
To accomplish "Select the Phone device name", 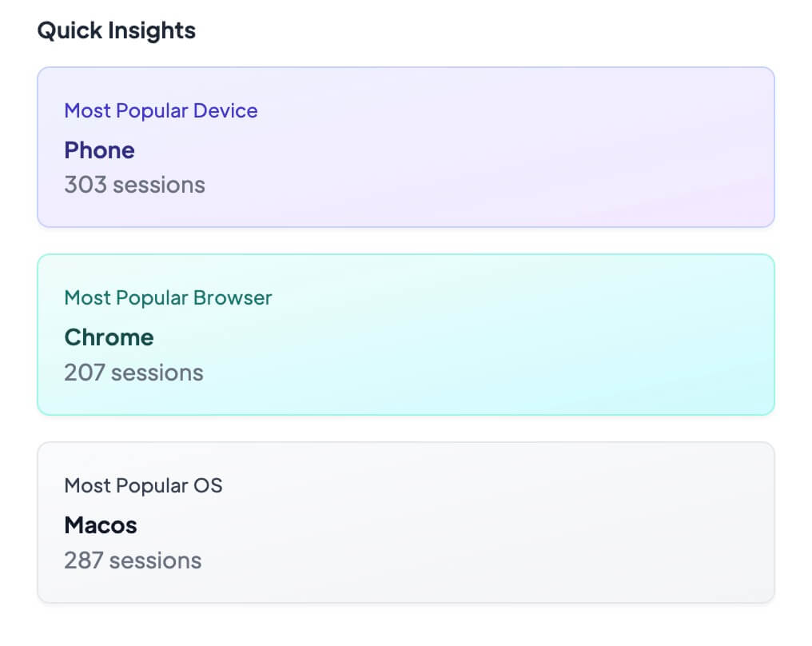I will 99,150.
